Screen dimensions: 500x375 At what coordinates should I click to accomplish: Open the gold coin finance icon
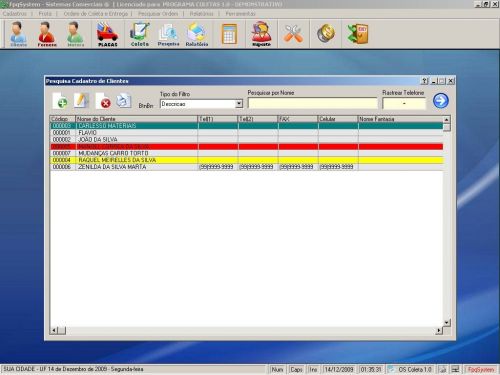[x=325, y=34]
